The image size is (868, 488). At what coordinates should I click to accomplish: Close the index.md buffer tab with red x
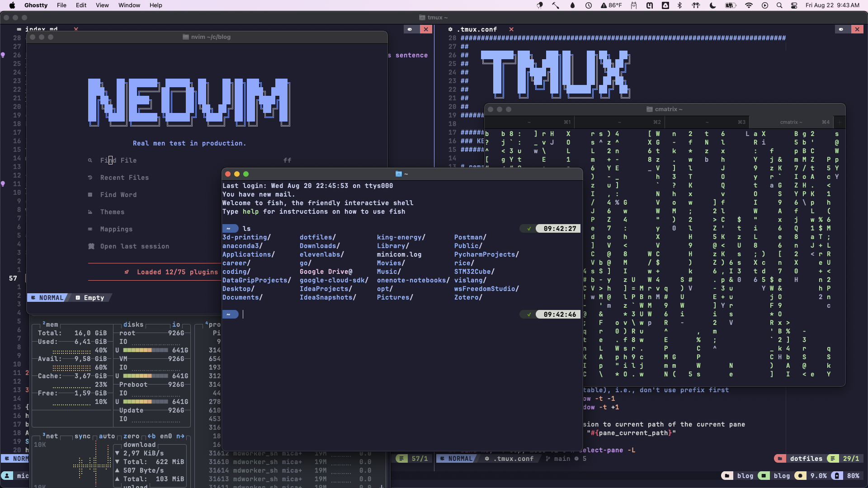(76, 29)
